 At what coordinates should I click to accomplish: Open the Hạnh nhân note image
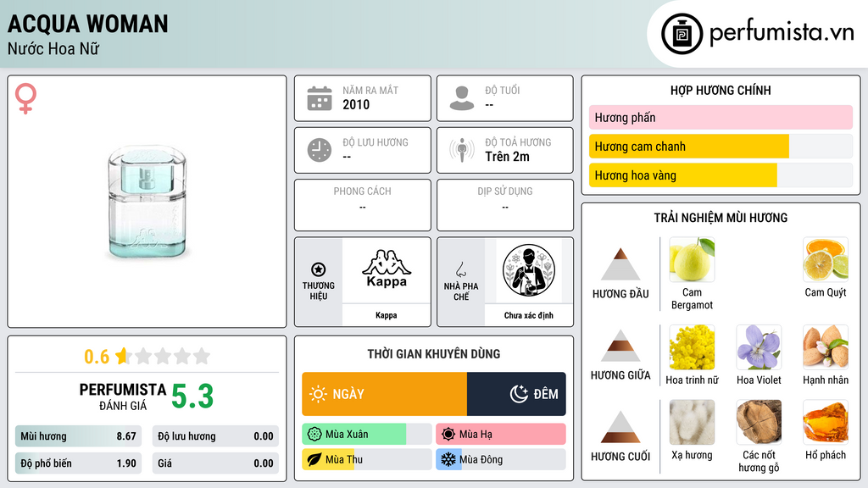point(826,347)
